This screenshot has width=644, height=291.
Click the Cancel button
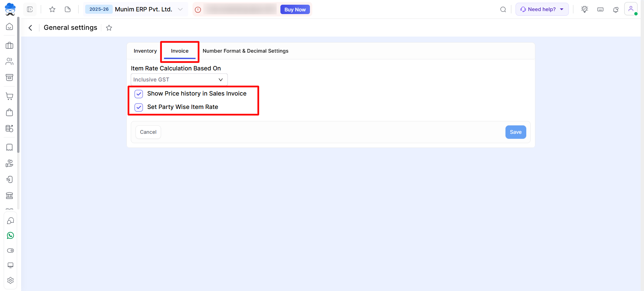tap(148, 132)
